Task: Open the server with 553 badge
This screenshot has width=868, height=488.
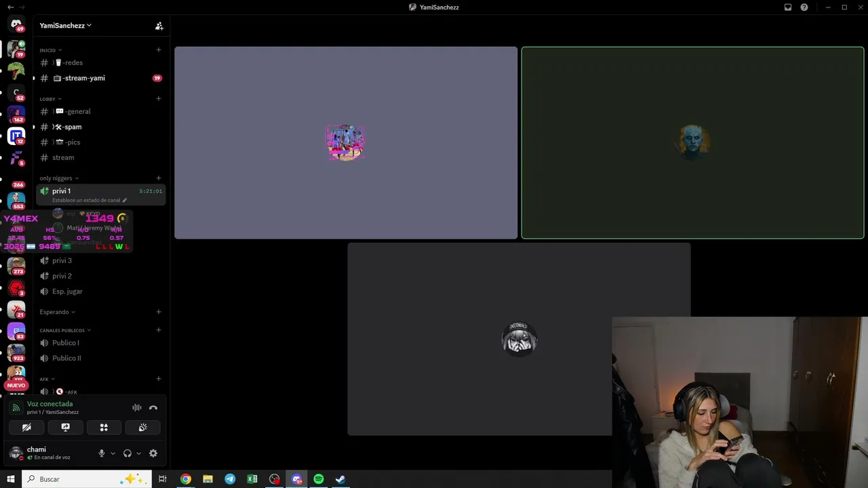Action: (16, 201)
